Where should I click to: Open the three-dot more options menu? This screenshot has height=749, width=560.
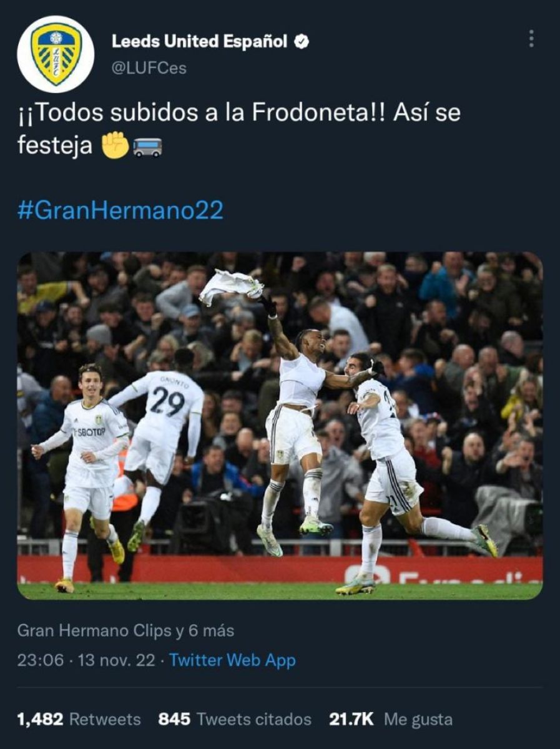tap(531, 39)
